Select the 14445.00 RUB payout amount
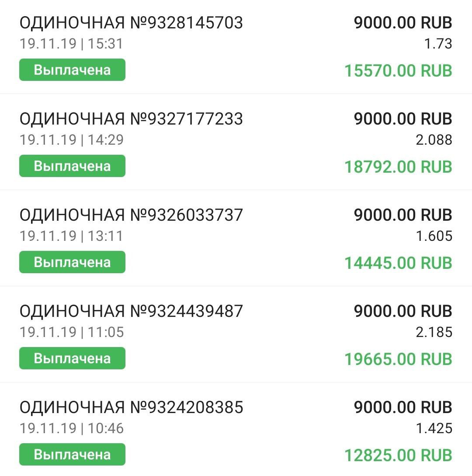Viewport: 472px width, 476px height. pos(398,263)
